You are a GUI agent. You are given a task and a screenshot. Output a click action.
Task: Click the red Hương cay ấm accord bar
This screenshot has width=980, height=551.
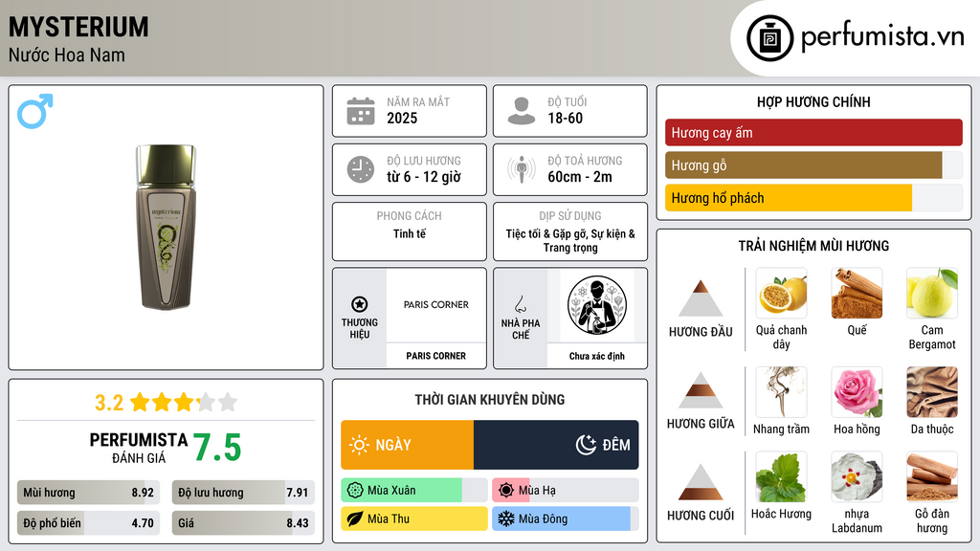tap(813, 132)
